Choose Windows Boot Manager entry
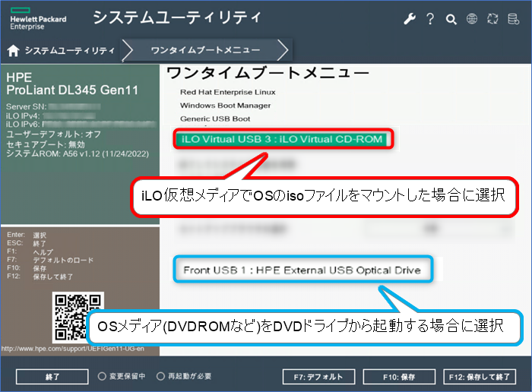This screenshot has height=392, width=532. (x=225, y=106)
